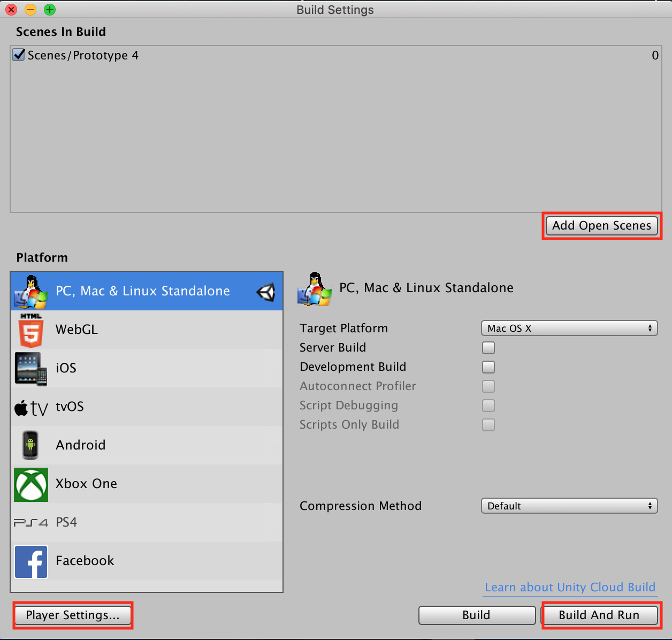The width and height of the screenshot is (672, 640).
Task: Toggle the Scripts Only Build checkbox
Action: 488,425
